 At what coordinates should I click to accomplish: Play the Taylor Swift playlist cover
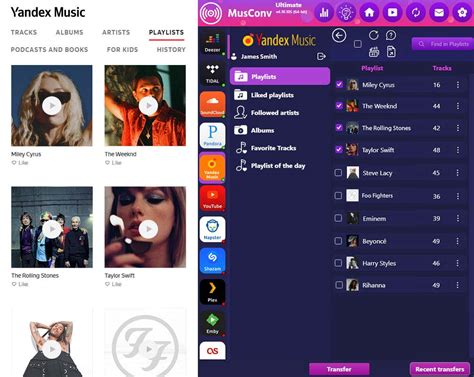tap(148, 229)
